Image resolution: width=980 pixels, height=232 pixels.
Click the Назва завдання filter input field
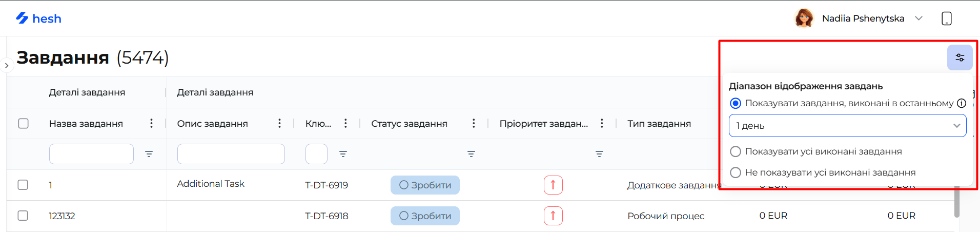pyautogui.click(x=91, y=154)
